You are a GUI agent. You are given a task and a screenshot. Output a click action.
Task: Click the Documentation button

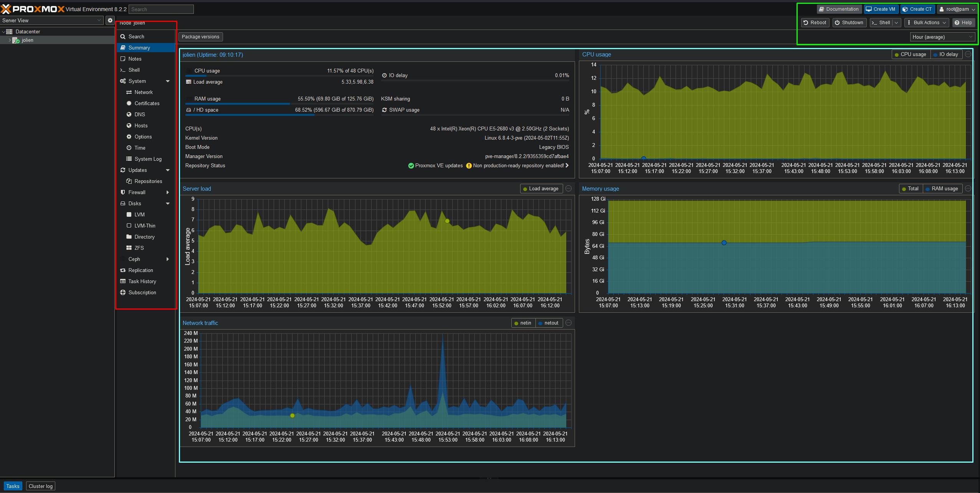click(840, 9)
